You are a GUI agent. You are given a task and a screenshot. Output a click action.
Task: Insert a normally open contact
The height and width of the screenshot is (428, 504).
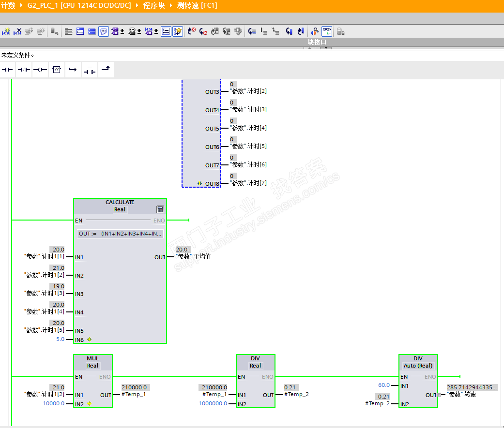click(x=7, y=70)
